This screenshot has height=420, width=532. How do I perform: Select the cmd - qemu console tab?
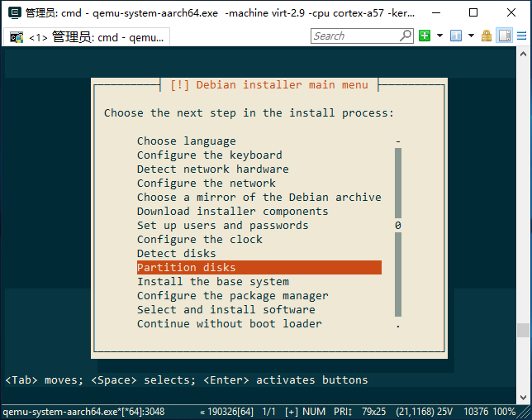click(x=86, y=37)
